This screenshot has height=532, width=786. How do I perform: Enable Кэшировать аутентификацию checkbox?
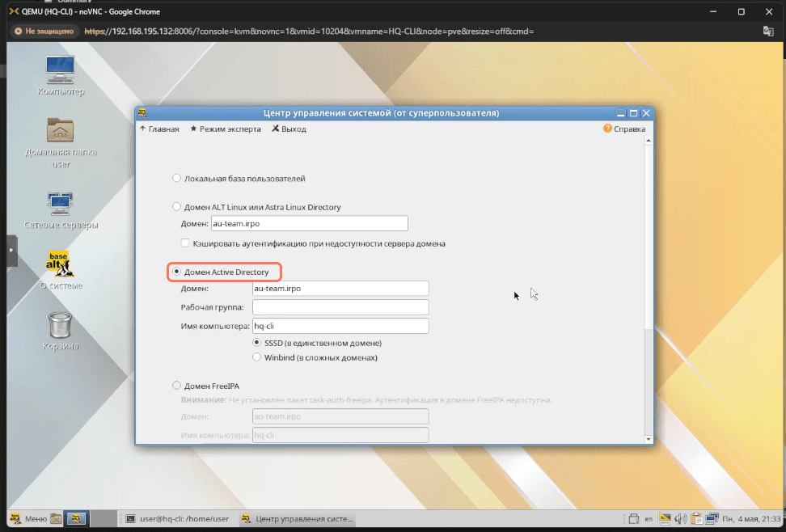(185, 243)
